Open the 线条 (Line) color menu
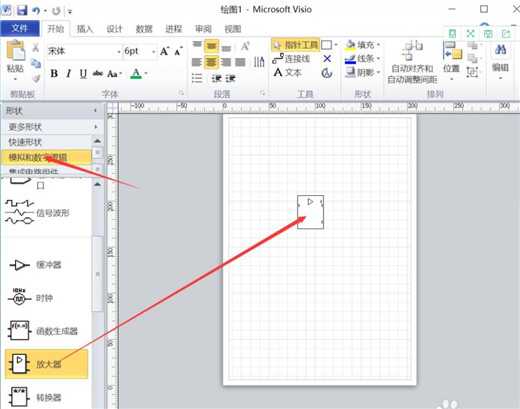 tap(363, 59)
